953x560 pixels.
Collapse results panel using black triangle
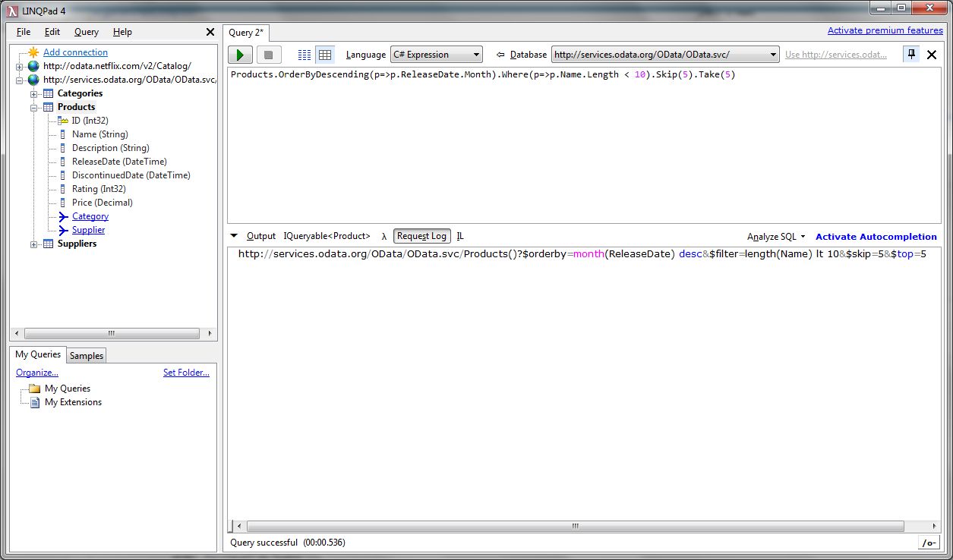click(x=234, y=236)
